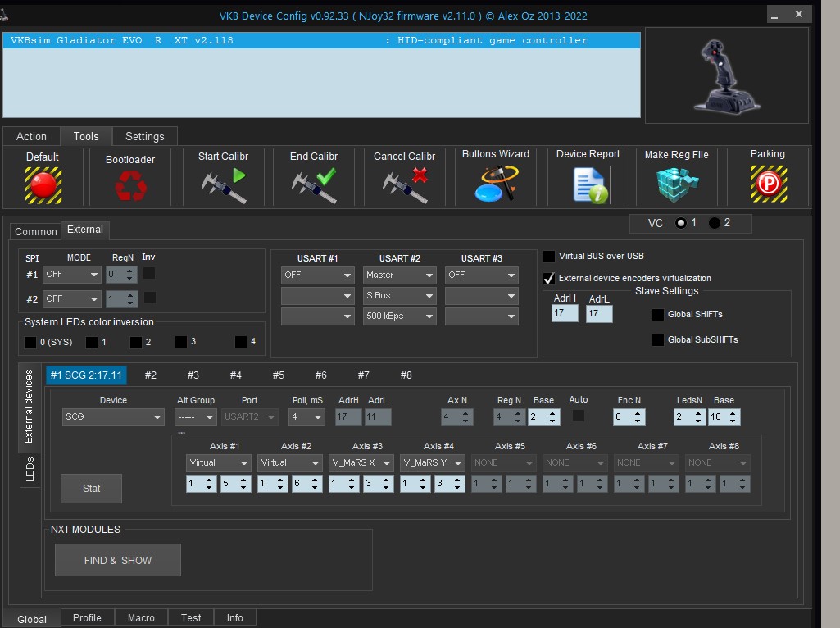Open the Bootloader recycle icon
840x628 pixels.
(130, 185)
